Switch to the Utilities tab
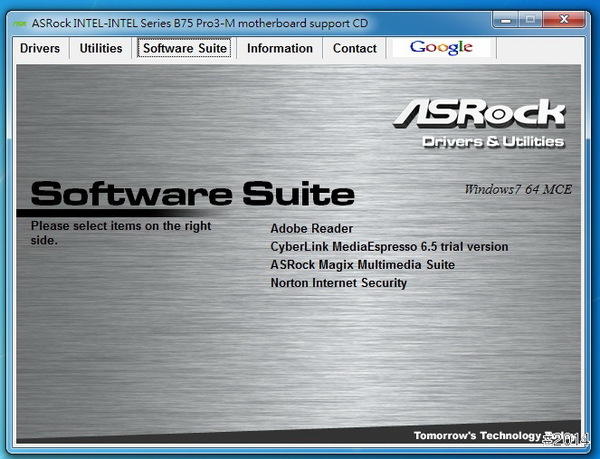The width and height of the screenshot is (600, 459). 101,48
